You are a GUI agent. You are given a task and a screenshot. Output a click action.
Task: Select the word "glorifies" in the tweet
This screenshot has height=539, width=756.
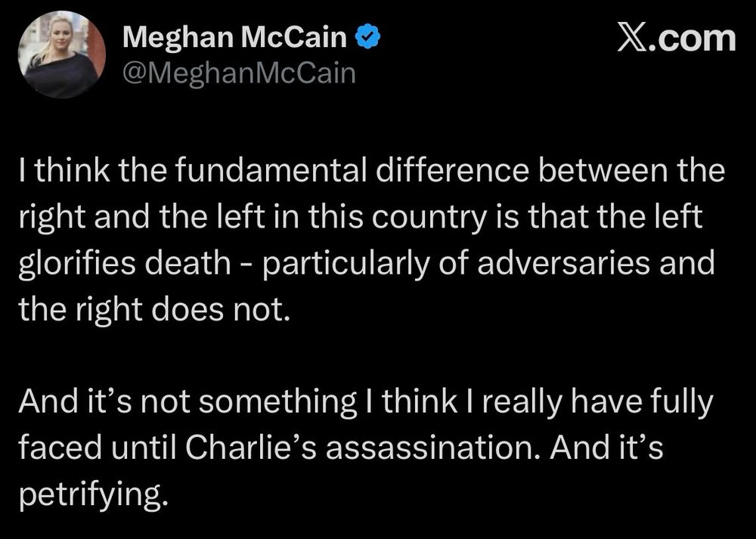pyautogui.click(x=77, y=264)
